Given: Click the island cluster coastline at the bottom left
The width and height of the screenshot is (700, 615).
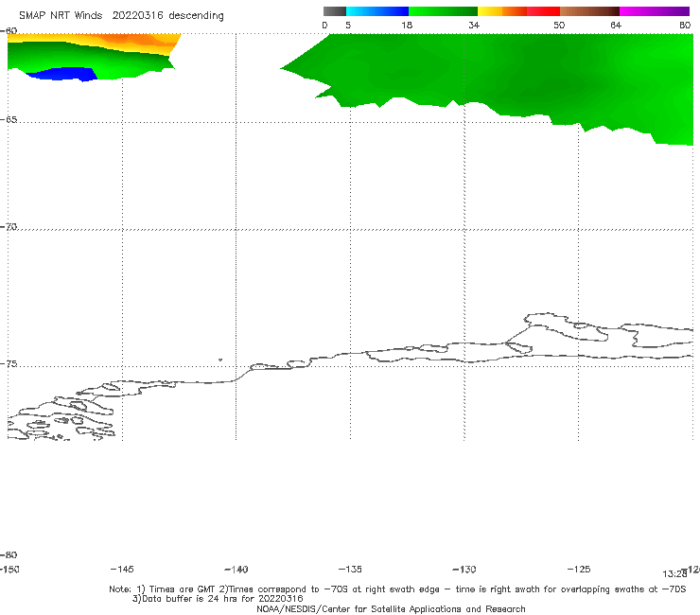Looking at the screenshot, I should point(62,417).
